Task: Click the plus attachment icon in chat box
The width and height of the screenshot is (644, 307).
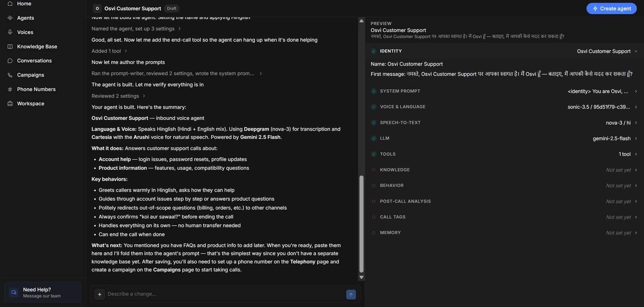Action: 99,294
